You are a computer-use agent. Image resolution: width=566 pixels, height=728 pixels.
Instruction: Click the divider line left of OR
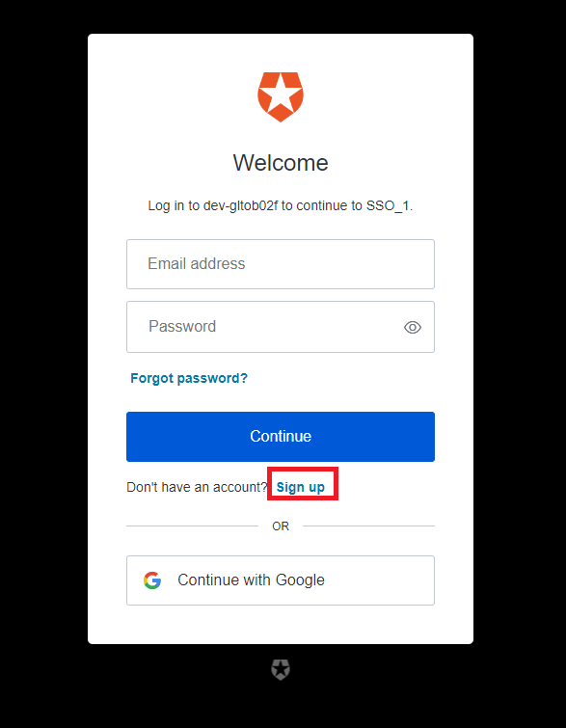tap(192, 526)
